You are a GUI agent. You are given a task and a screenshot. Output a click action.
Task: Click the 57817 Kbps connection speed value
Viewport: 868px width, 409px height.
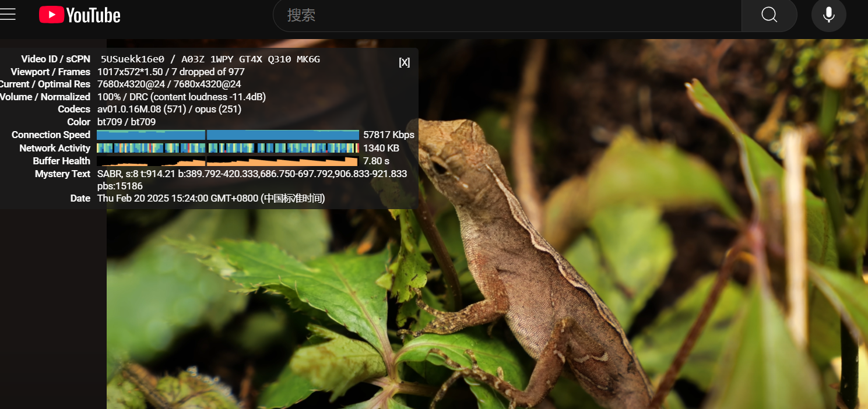coord(388,135)
